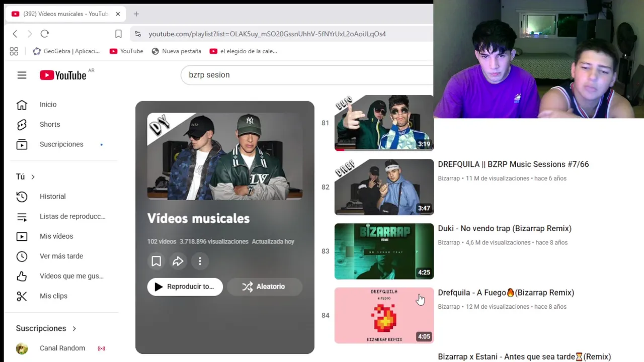Shuffle the playlist with Aleatorio

coord(265,287)
